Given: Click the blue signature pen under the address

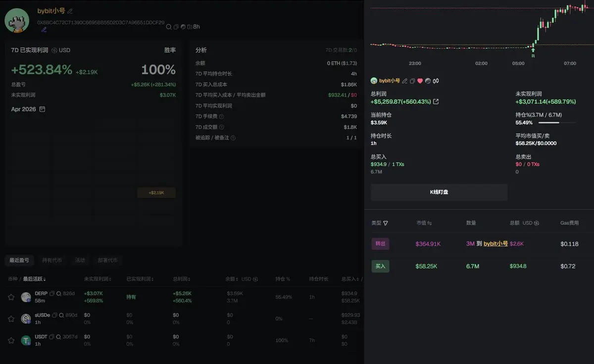Looking at the screenshot, I should tap(44, 30).
